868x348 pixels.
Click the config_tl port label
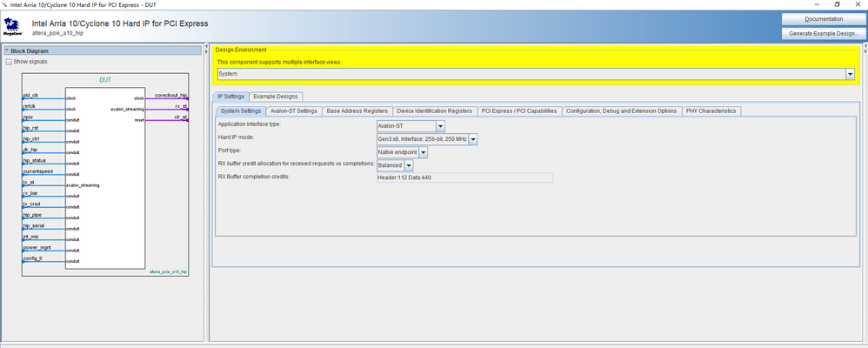(x=32, y=258)
